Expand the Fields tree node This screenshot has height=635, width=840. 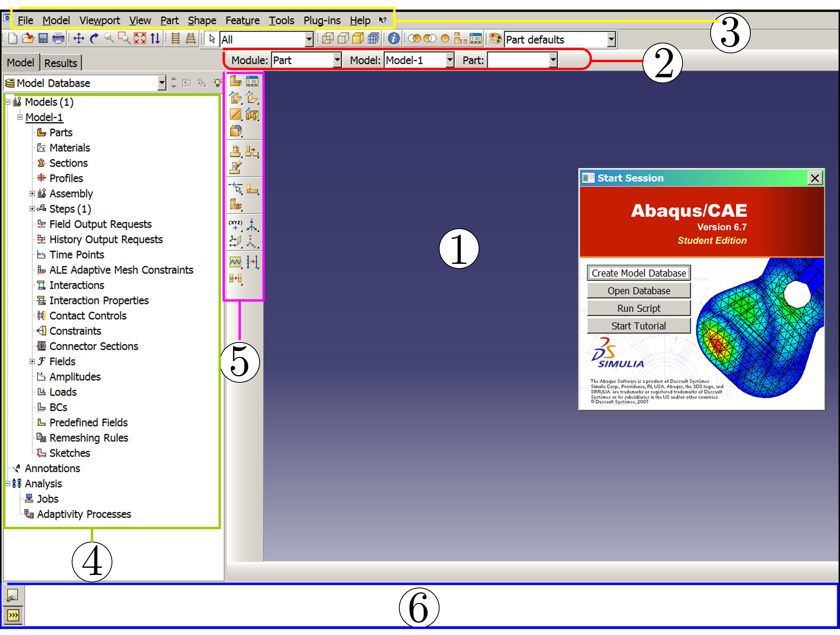tap(32, 361)
